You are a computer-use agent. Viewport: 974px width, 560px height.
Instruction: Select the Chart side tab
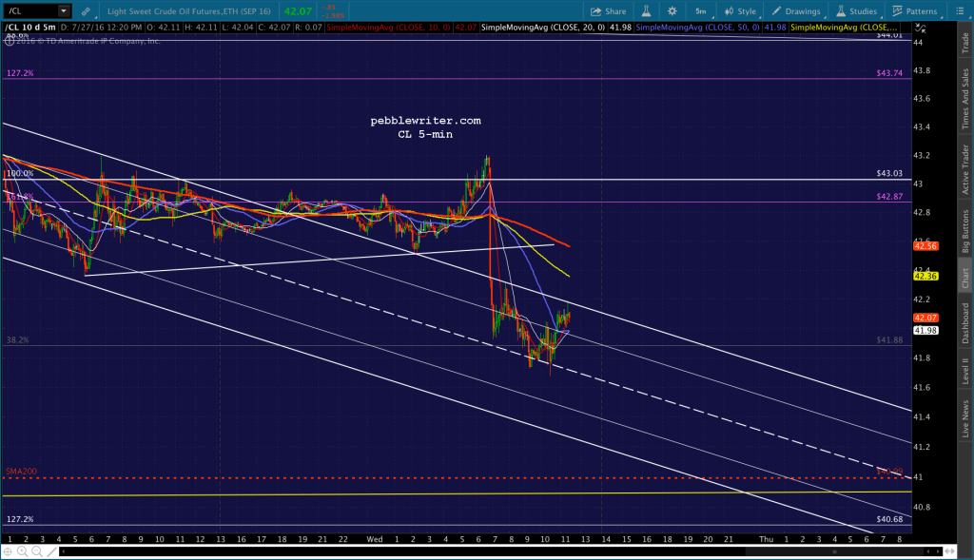click(x=965, y=279)
